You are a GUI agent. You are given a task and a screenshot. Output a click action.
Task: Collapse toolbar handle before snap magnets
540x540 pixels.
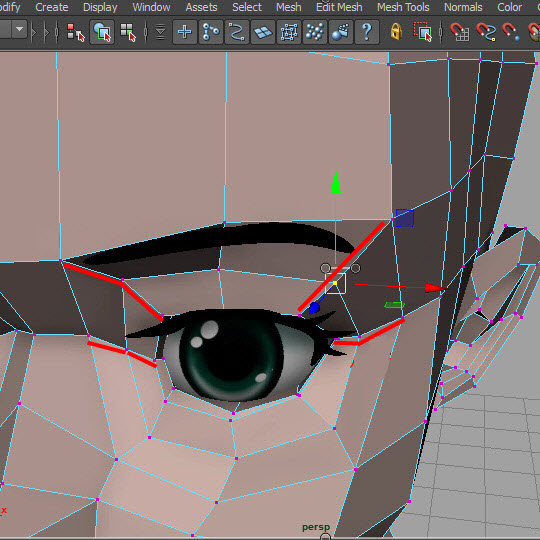click(440, 32)
